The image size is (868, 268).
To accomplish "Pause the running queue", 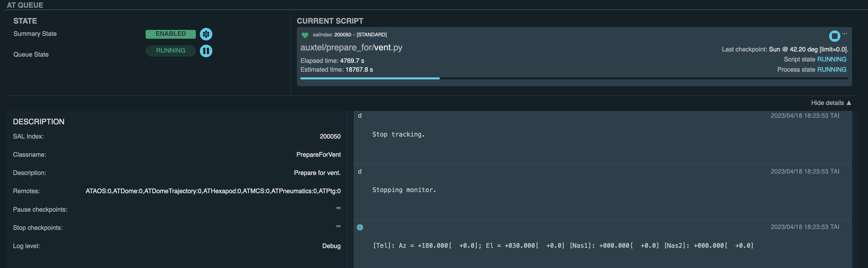I will (206, 51).
